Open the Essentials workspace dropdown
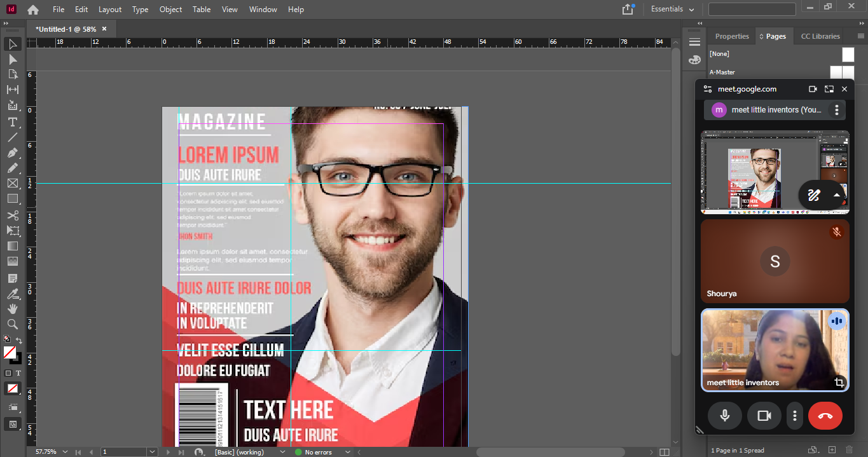The height and width of the screenshot is (457, 868). coord(672,10)
